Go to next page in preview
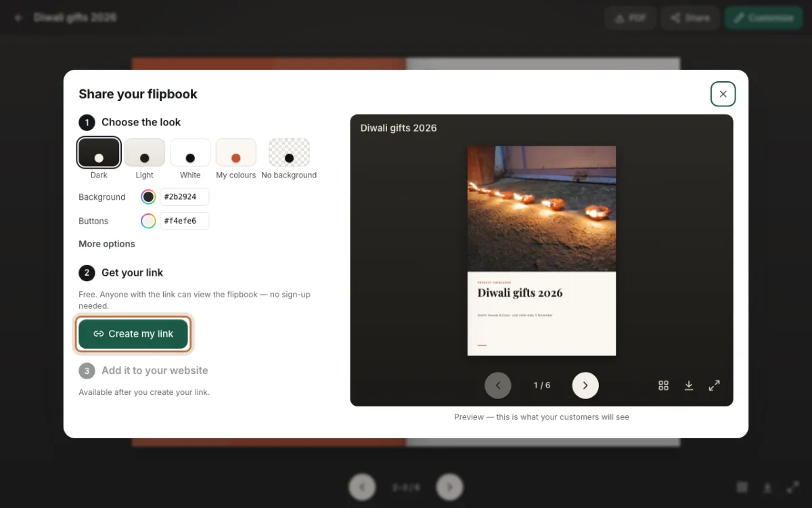This screenshot has width=812, height=508. point(585,385)
